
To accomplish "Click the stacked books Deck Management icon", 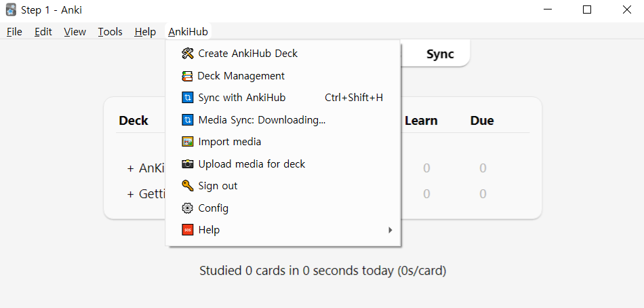I will coord(187,76).
